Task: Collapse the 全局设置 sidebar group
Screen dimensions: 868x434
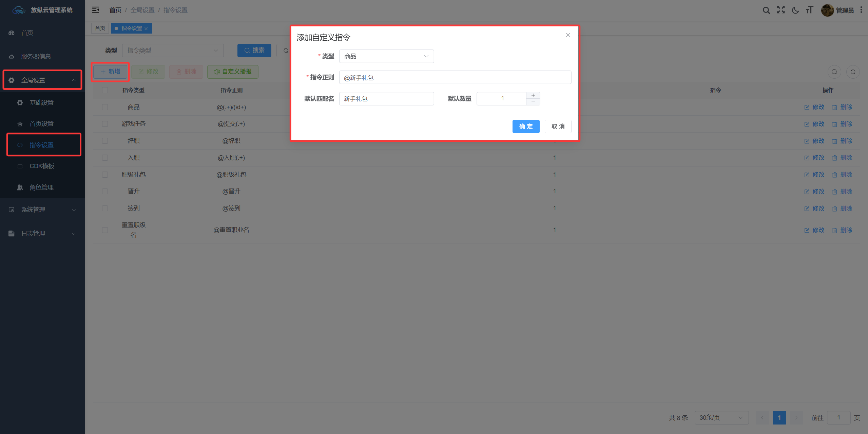Action: (x=42, y=80)
